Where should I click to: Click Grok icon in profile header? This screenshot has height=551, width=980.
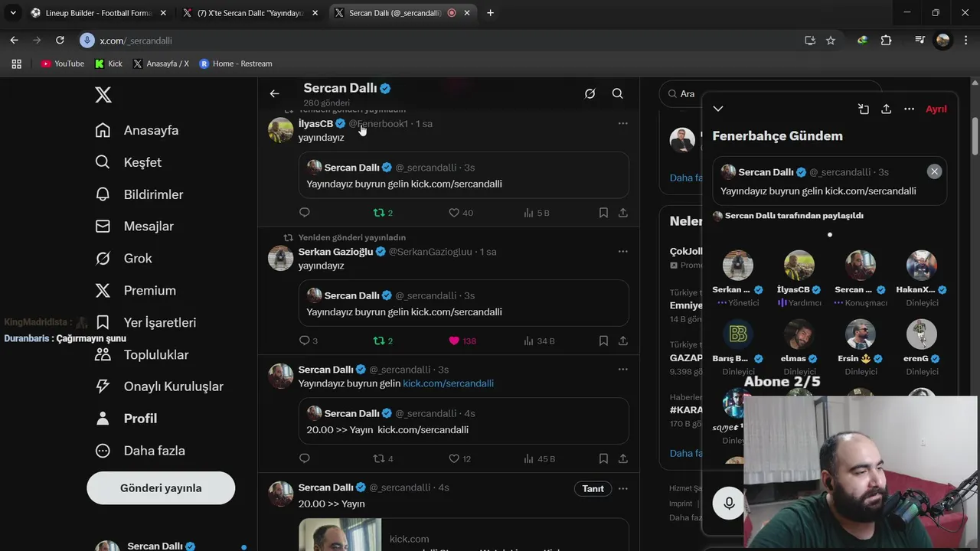tap(590, 93)
